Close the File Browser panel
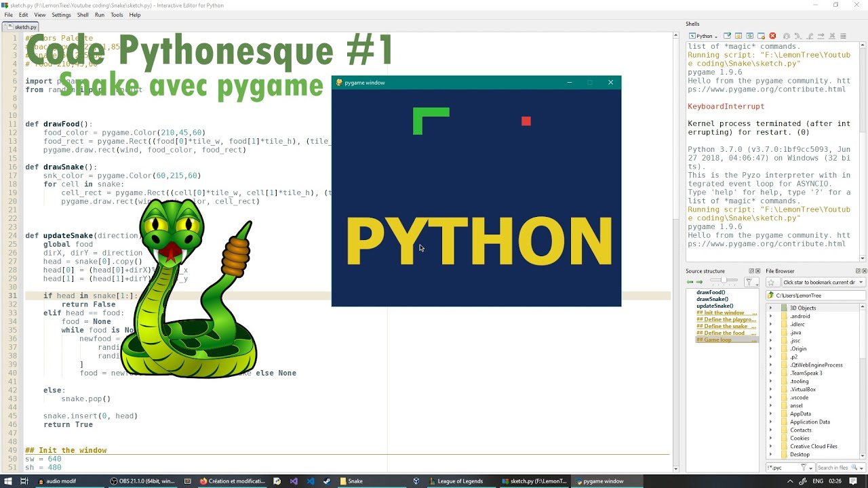The width and height of the screenshot is (868, 488). click(x=865, y=271)
